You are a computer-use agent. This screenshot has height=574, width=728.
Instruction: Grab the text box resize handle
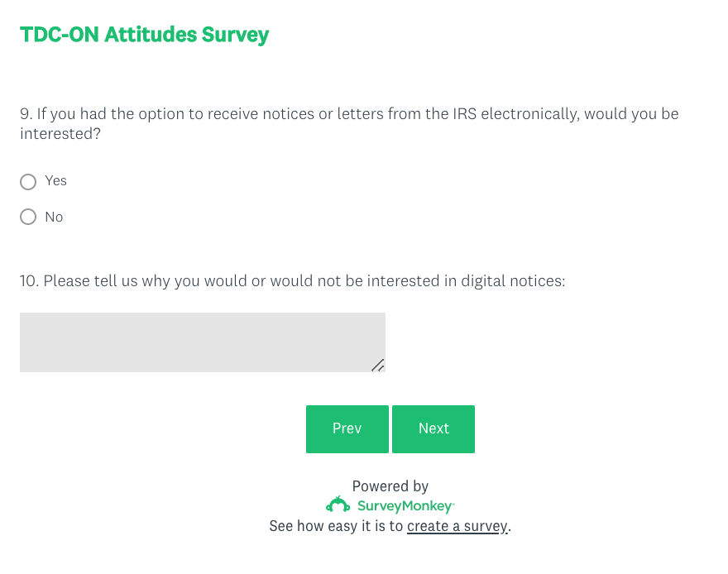pos(377,365)
